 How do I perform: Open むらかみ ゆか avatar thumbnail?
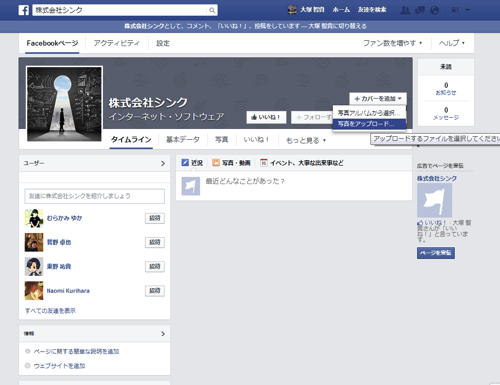click(x=34, y=218)
